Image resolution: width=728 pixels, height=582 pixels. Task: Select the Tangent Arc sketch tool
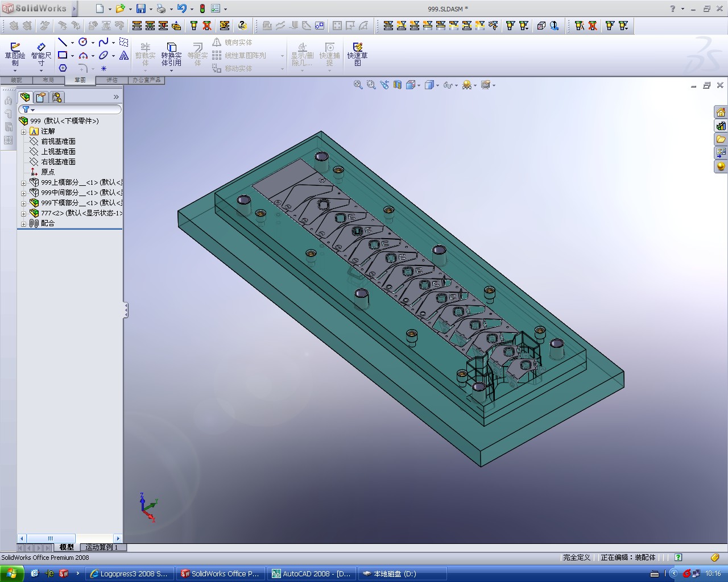[83, 56]
